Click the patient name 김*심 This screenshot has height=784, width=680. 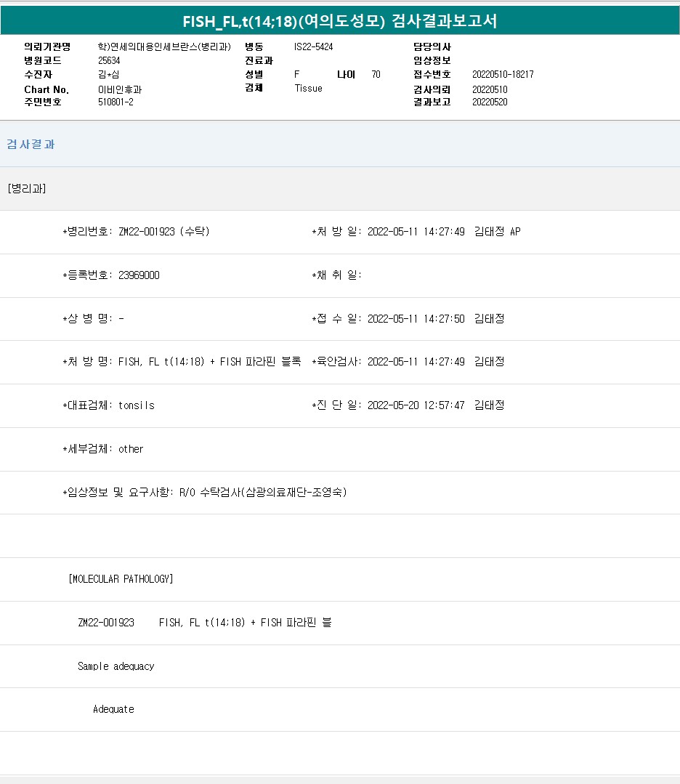[x=108, y=75]
